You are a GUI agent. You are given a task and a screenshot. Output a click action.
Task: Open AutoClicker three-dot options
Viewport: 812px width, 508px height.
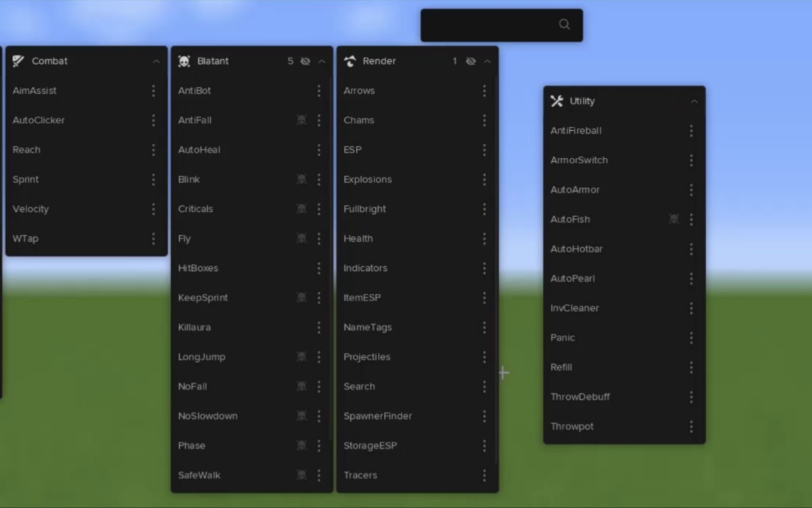coord(153,120)
